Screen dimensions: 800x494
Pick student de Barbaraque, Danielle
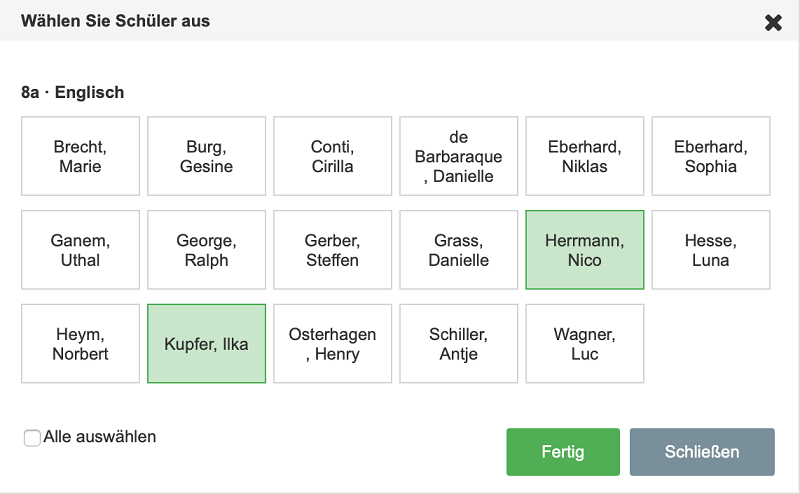pyautogui.click(x=459, y=156)
